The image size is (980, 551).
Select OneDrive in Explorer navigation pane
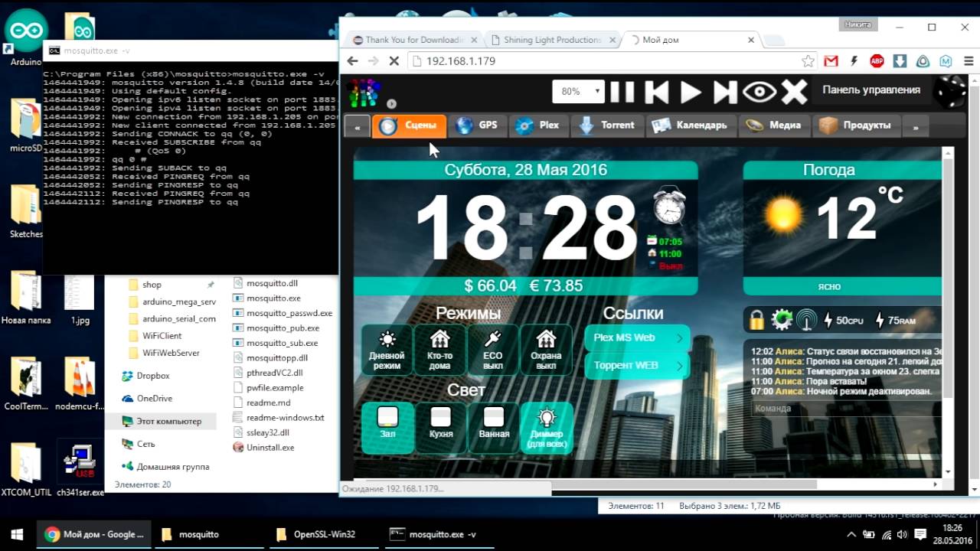click(154, 398)
